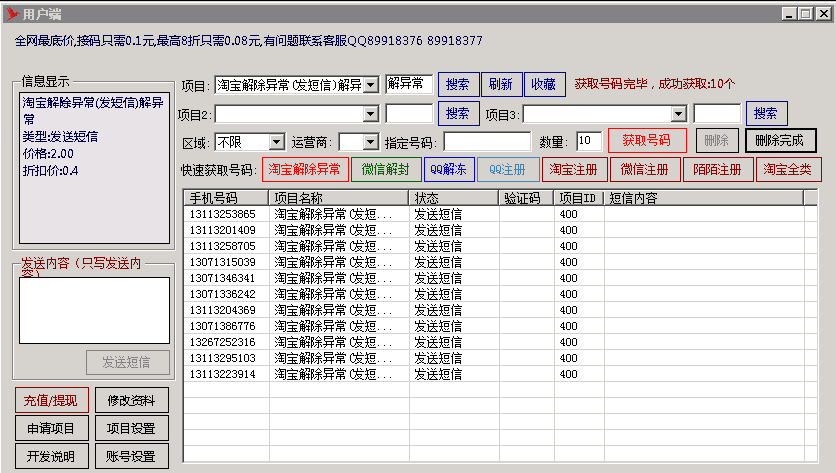The image size is (836, 473).
Task: Click the 项目ID column header
Action: pos(578,198)
